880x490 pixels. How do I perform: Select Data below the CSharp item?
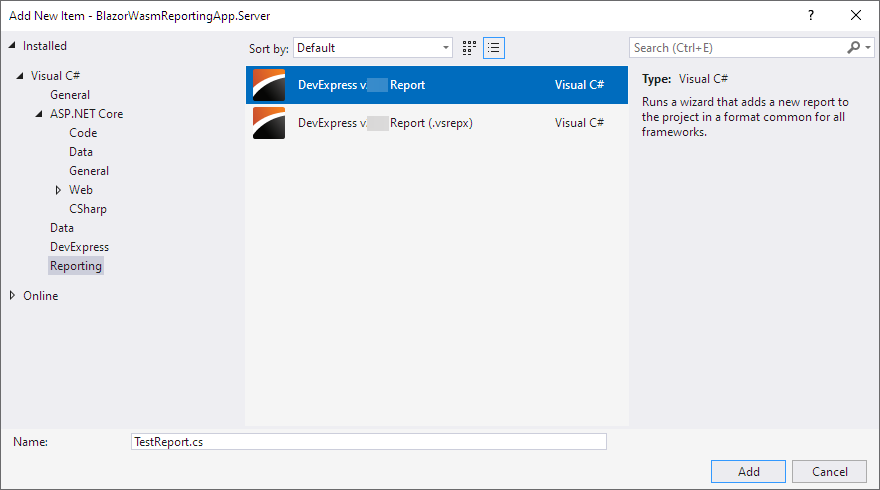coord(62,228)
